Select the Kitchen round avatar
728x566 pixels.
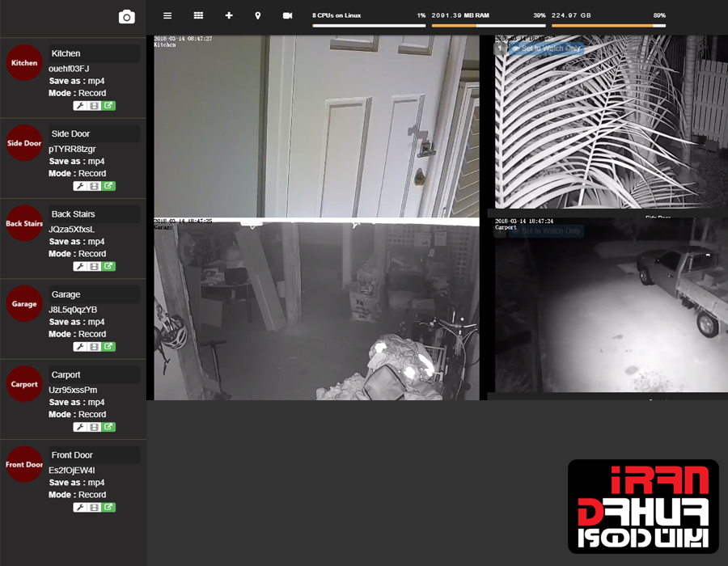(24, 62)
